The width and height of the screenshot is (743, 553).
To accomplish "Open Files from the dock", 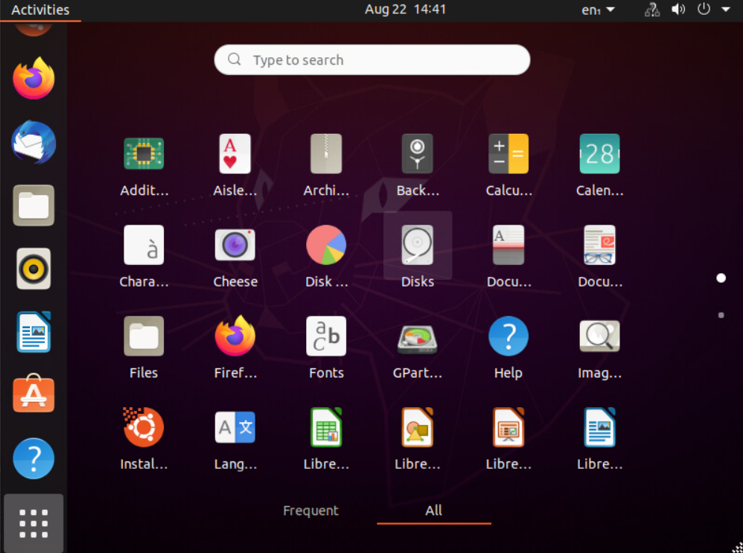I will point(33,205).
